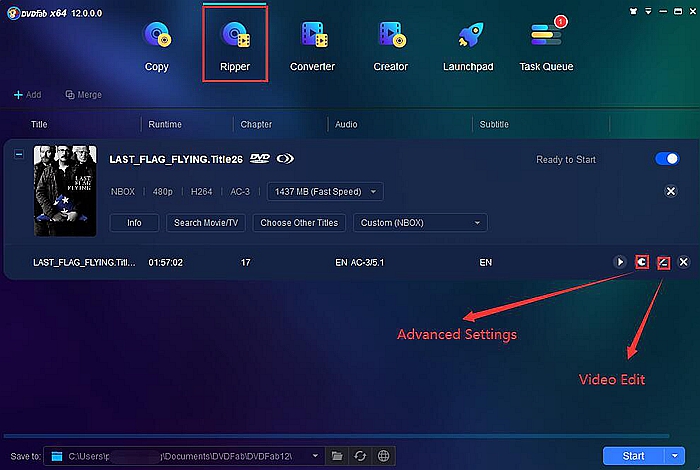This screenshot has height=470, width=700.
Task: Open Video Edit icon in title row
Action: coord(663,262)
